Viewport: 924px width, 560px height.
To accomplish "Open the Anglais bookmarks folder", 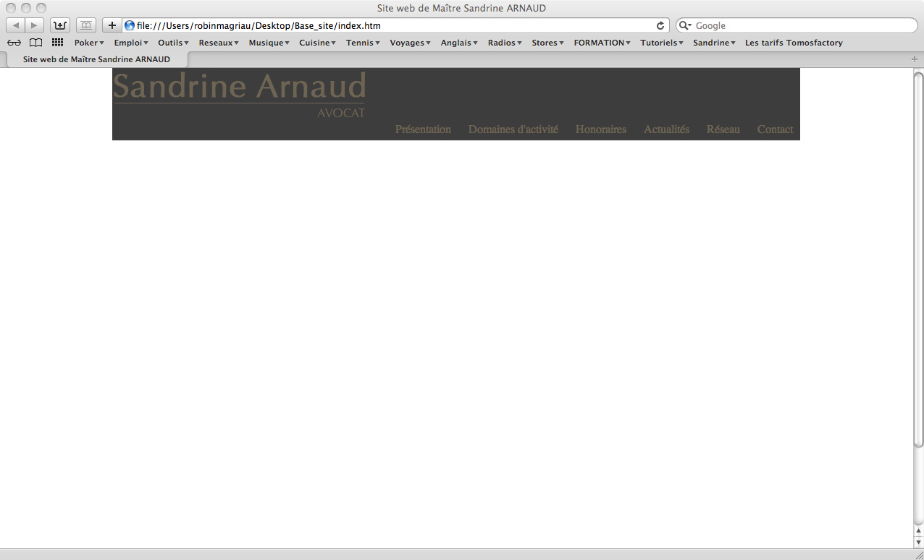I will 460,43.
